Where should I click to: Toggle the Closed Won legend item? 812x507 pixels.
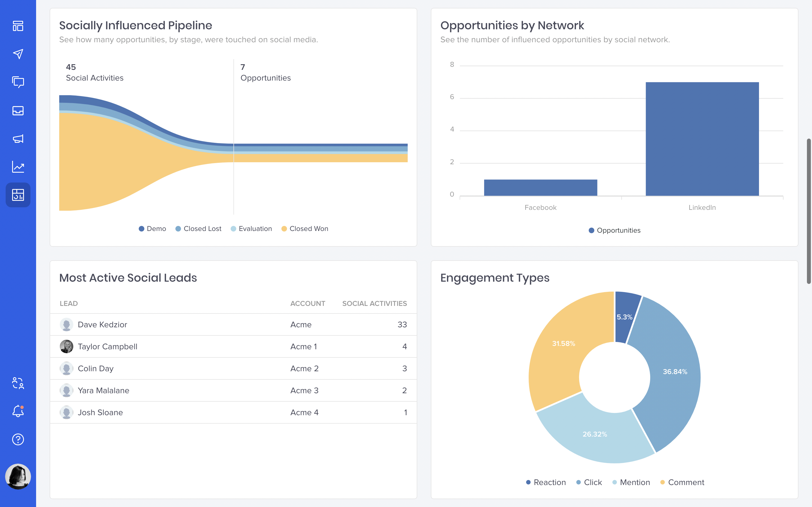click(x=305, y=229)
